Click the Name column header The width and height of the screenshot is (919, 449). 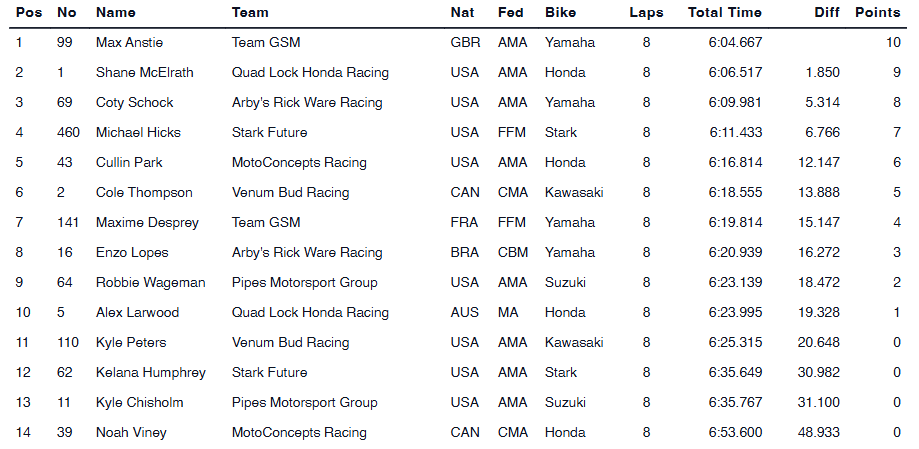click(x=115, y=13)
